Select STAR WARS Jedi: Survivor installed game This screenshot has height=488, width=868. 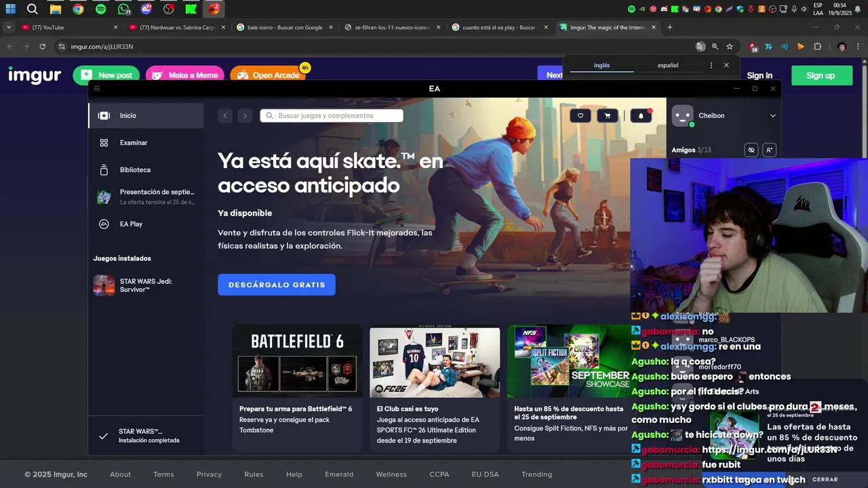pos(146,285)
